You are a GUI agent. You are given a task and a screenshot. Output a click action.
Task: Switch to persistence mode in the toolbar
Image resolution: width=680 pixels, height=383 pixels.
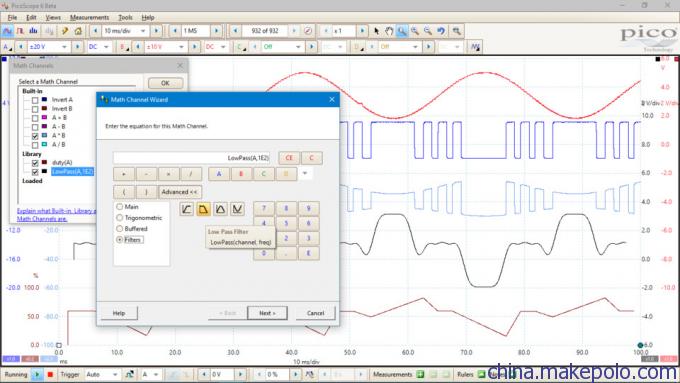(20, 31)
